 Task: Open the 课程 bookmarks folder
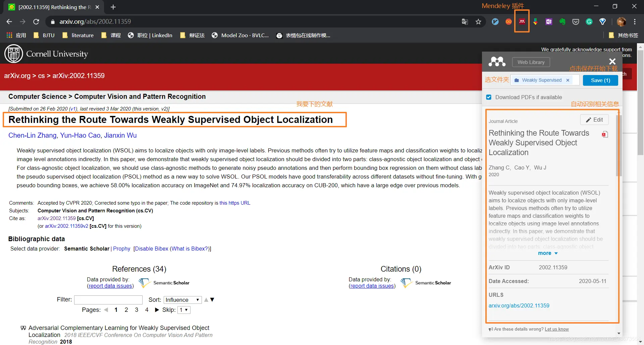[x=111, y=35]
